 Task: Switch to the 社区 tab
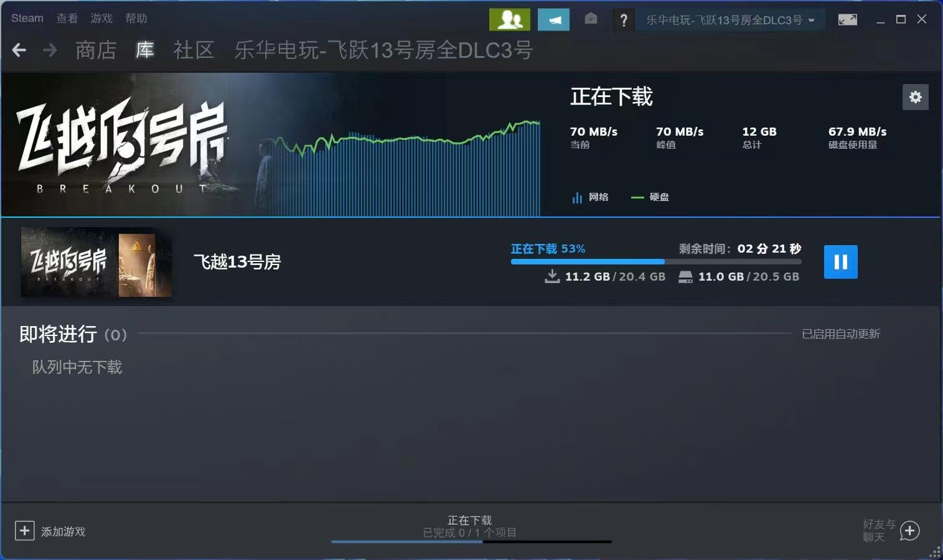pyautogui.click(x=194, y=50)
